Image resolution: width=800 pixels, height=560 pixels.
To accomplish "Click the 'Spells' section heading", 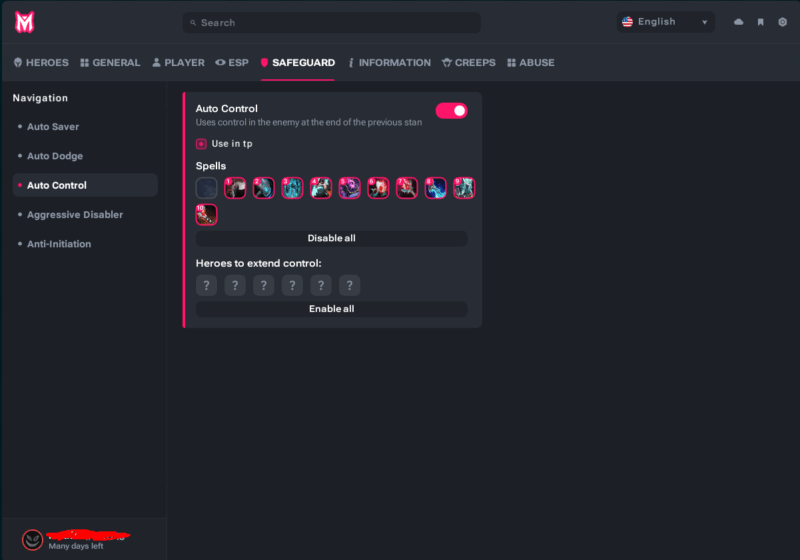I will (211, 166).
